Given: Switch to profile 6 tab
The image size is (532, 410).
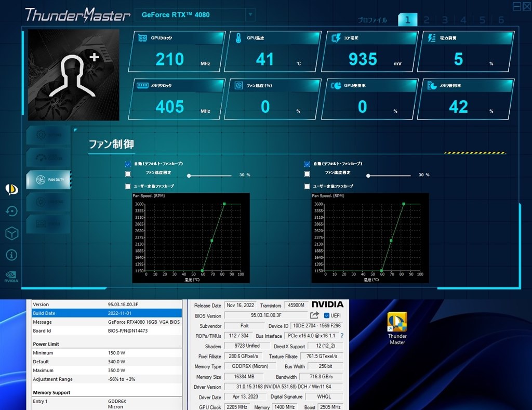Looking at the screenshot, I should (x=501, y=20).
